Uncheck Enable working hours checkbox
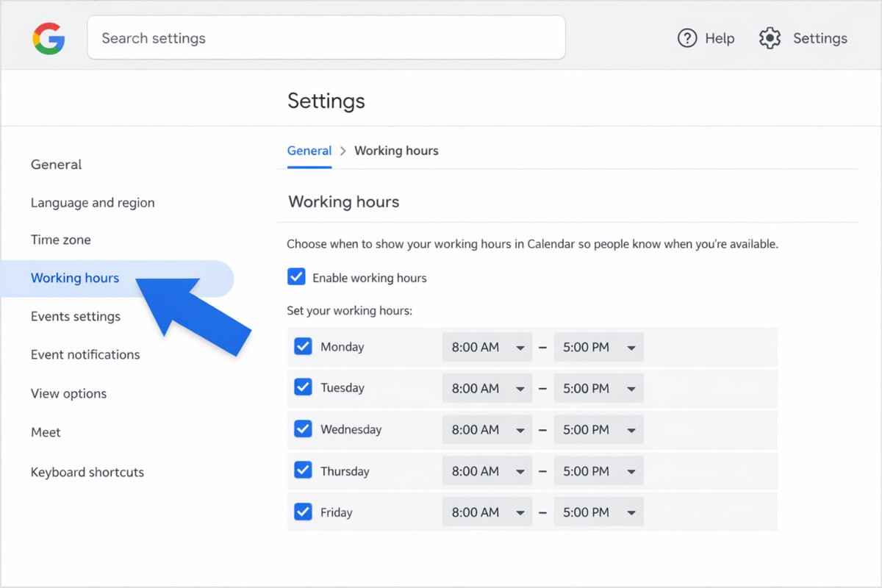The height and width of the screenshot is (588, 882). coord(296,277)
